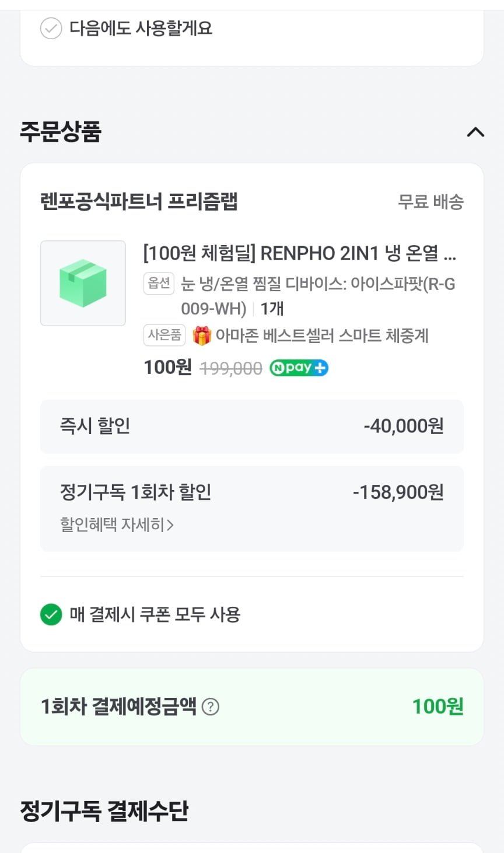This screenshot has width=504, height=853.
Task: Click the strikethrough 199,000 original price
Action: 231,368
